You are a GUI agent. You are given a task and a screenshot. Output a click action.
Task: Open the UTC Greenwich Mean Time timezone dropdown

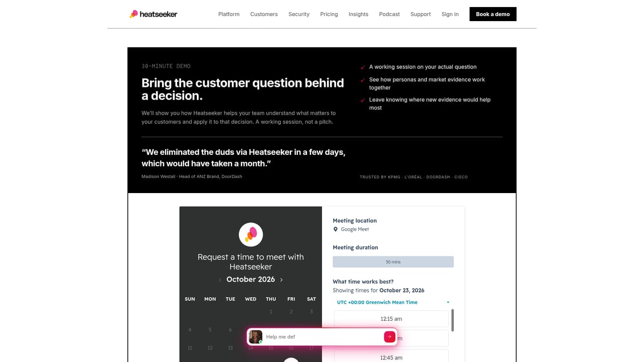tap(393, 302)
